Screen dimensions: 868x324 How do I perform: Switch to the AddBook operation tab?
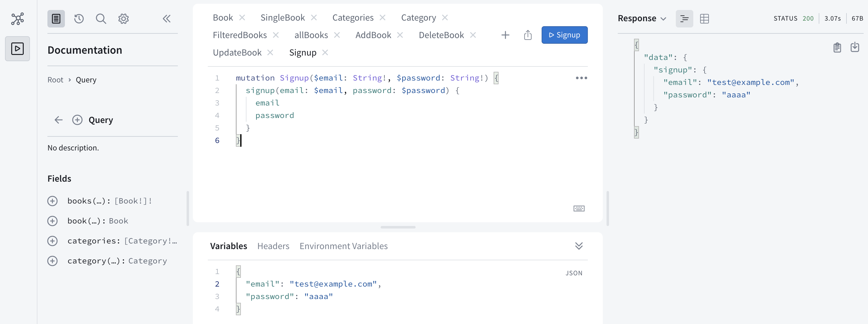[x=373, y=35]
